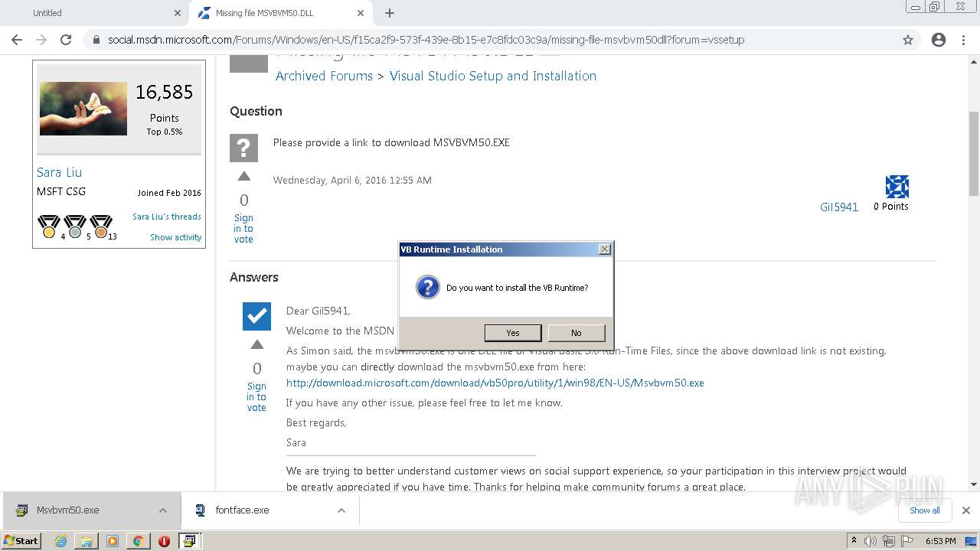
Task: Go back to previous page in Chrome
Action: click(x=17, y=40)
